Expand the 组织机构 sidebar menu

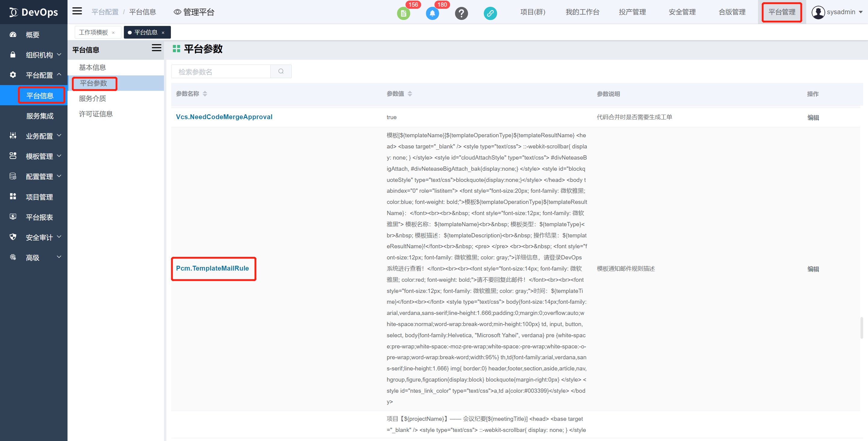pyautogui.click(x=39, y=55)
